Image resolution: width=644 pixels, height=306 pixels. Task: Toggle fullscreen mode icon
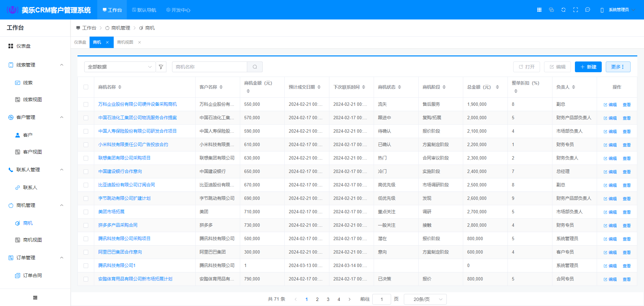tap(576, 10)
